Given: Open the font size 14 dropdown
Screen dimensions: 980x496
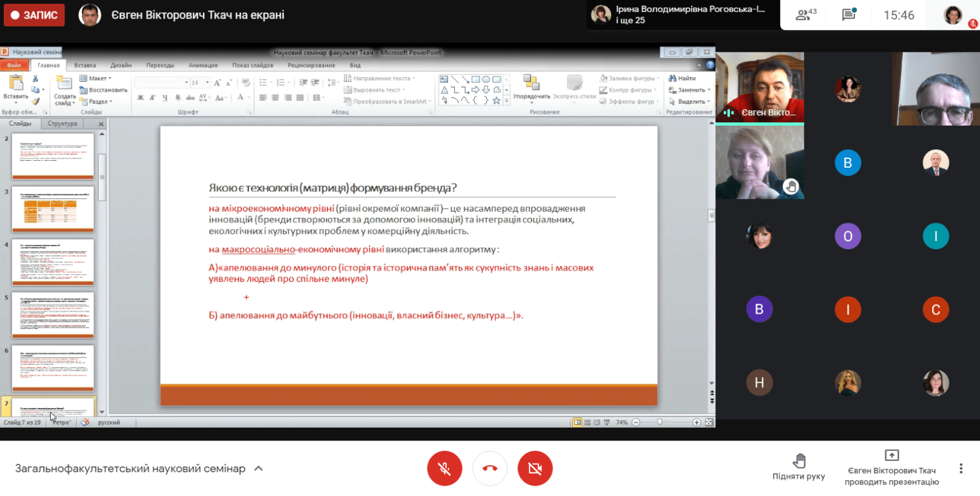Looking at the screenshot, I should coord(207,82).
